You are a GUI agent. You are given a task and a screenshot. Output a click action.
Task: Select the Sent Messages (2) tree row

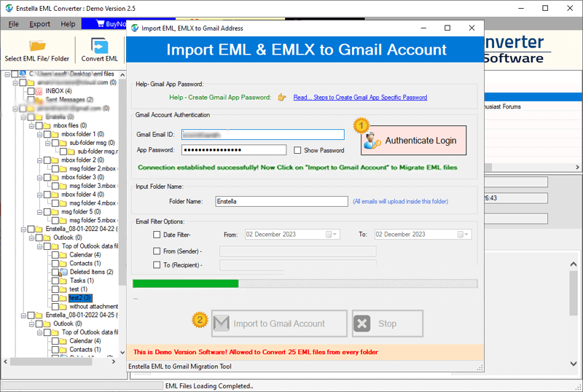(69, 100)
